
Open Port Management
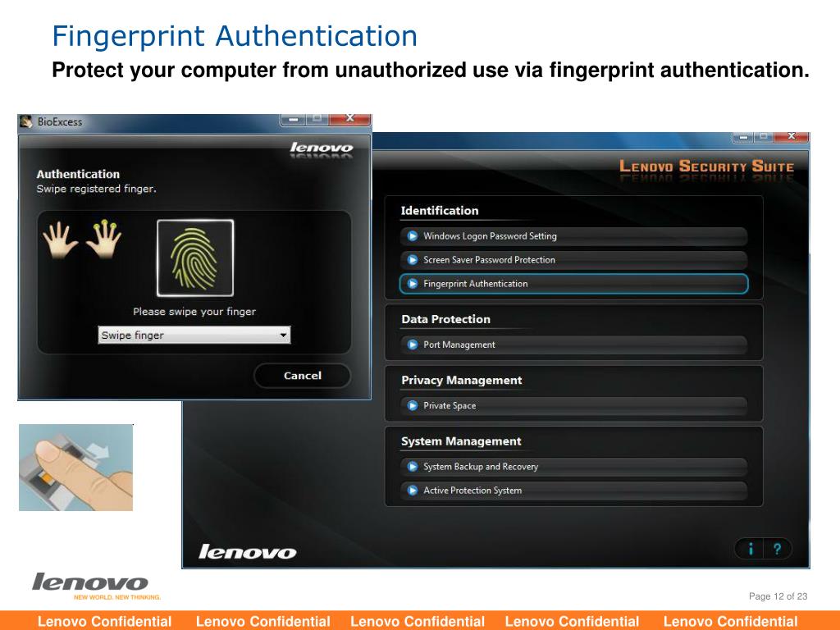573,345
